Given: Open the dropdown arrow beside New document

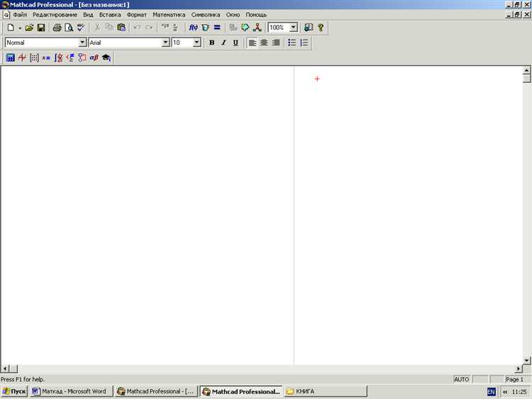Looking at the screenshot, I should [x=20, y=28].
